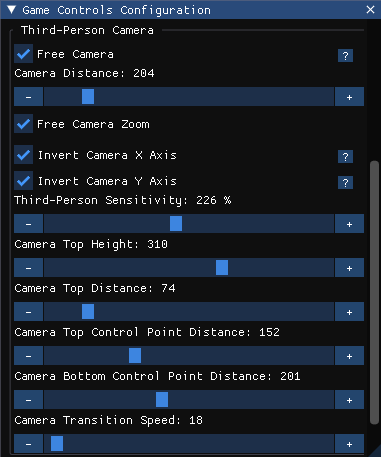Increase Third-Person Sensitivity with plus button
This screenshot has height=457, width=381.
(x=349, y=224)
